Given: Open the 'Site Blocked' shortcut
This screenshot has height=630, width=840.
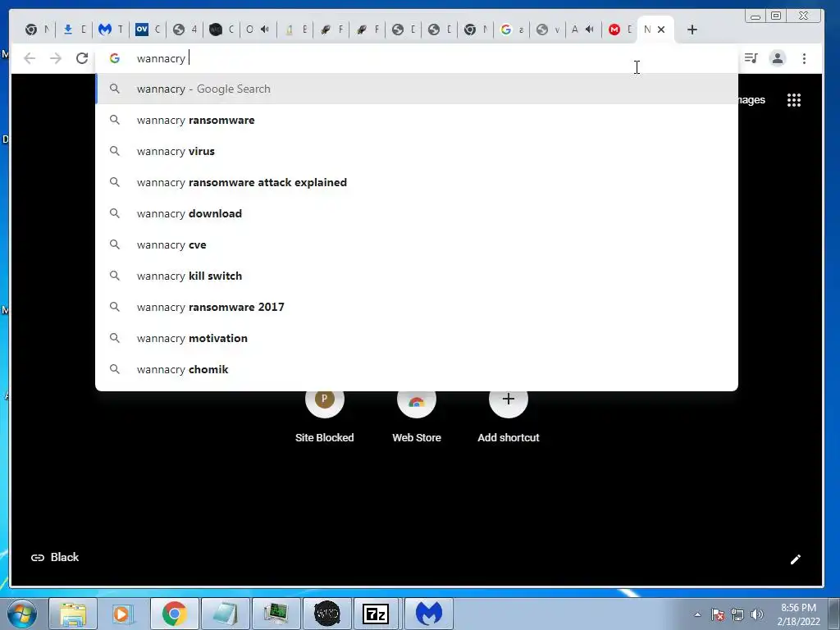Looking at the screenshot, I should (325, 416).
